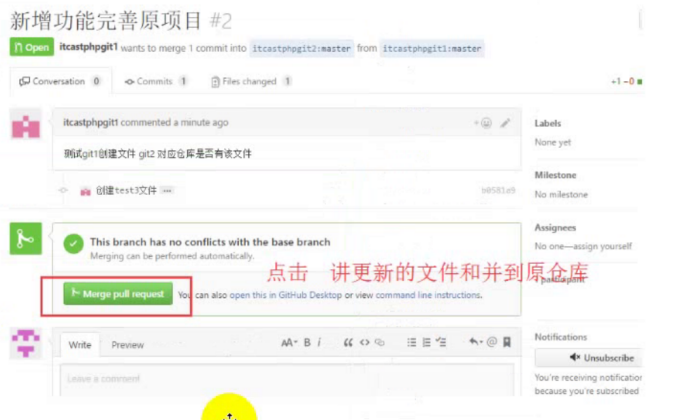Insert a quote with the quote icon

(x=348, y=342)
